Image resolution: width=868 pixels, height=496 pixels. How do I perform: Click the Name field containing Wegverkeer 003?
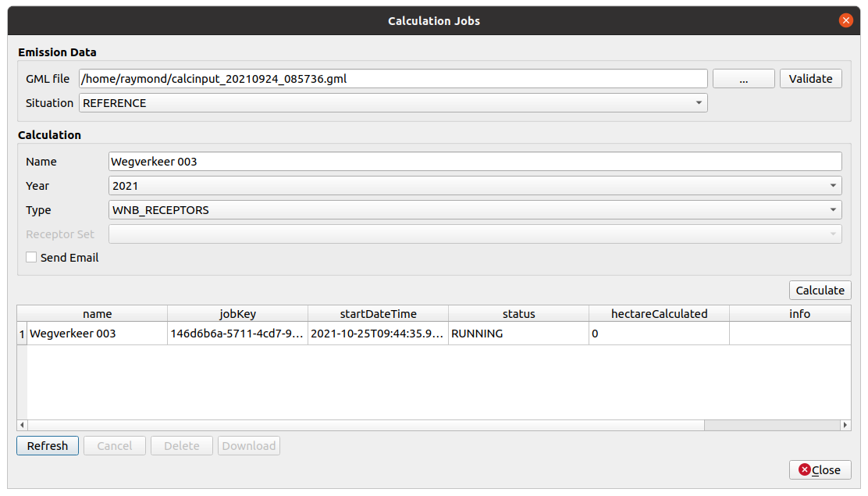tap(475, 162)
